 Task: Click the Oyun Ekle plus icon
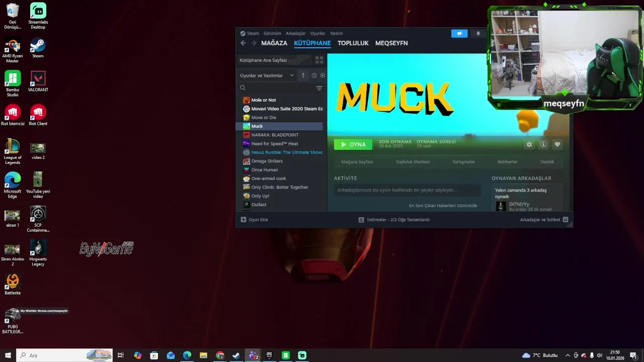tap(244, 220)
